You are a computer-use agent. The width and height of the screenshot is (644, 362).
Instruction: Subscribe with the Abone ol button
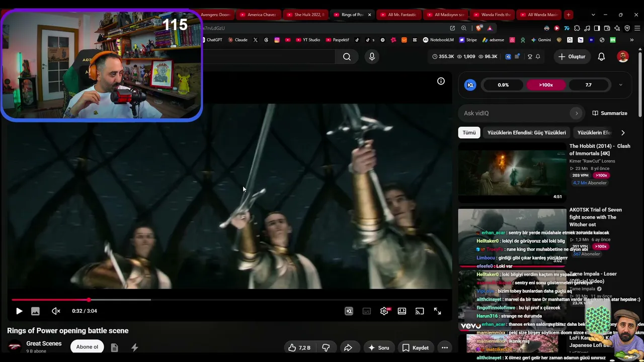point(87,347)
